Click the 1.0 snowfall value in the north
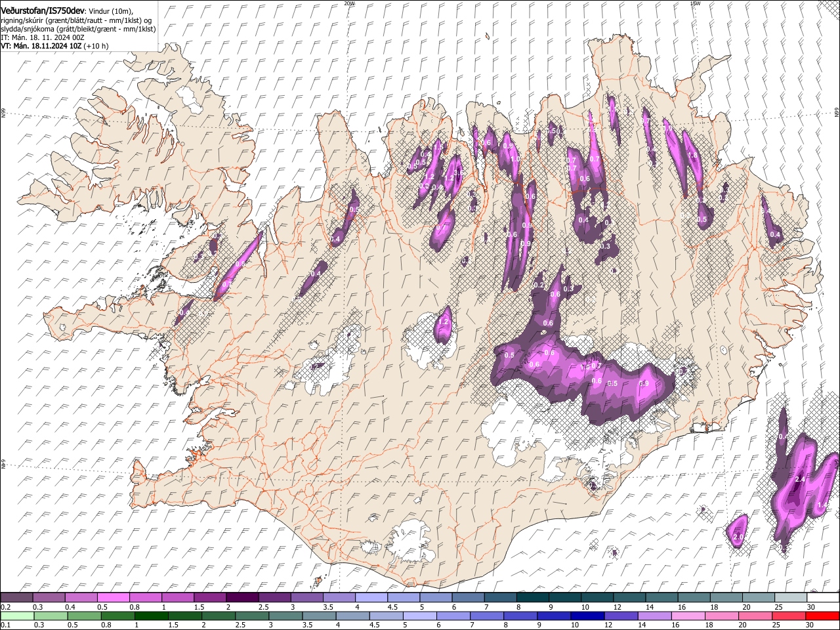Viewport: 840px width, 630px height. 515,159
